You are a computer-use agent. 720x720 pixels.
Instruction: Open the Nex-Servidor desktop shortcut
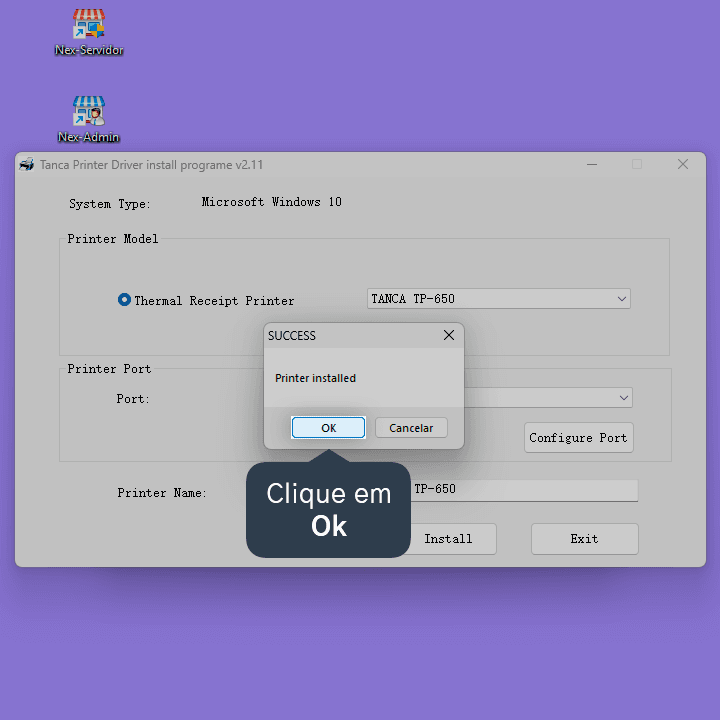[x=89, y=32]
